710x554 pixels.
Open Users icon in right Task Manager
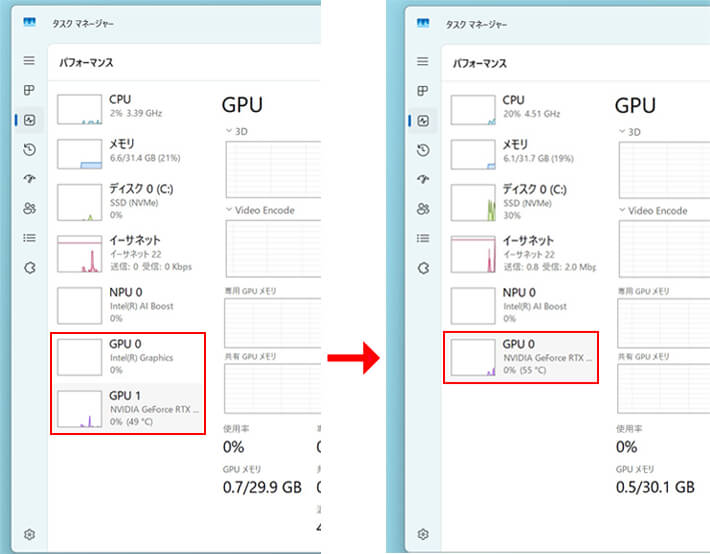pyautogui.click(x=423, y=209)
